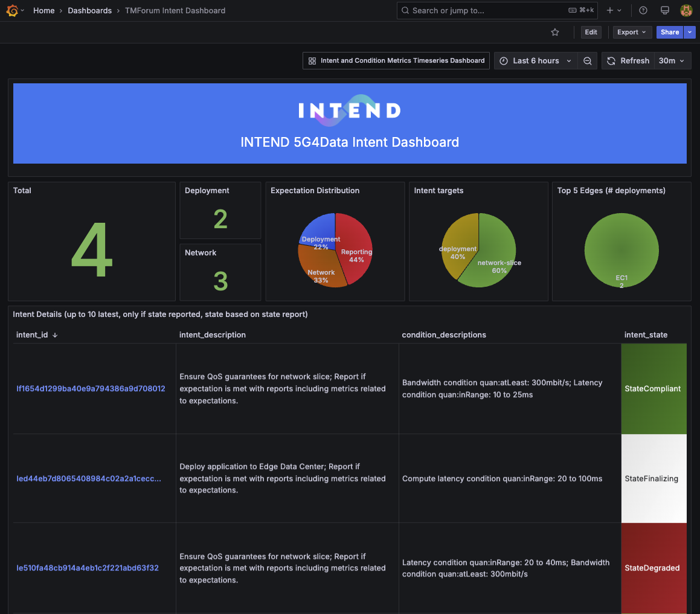
Task: Expand the Share options arrow
Action: 690,32
